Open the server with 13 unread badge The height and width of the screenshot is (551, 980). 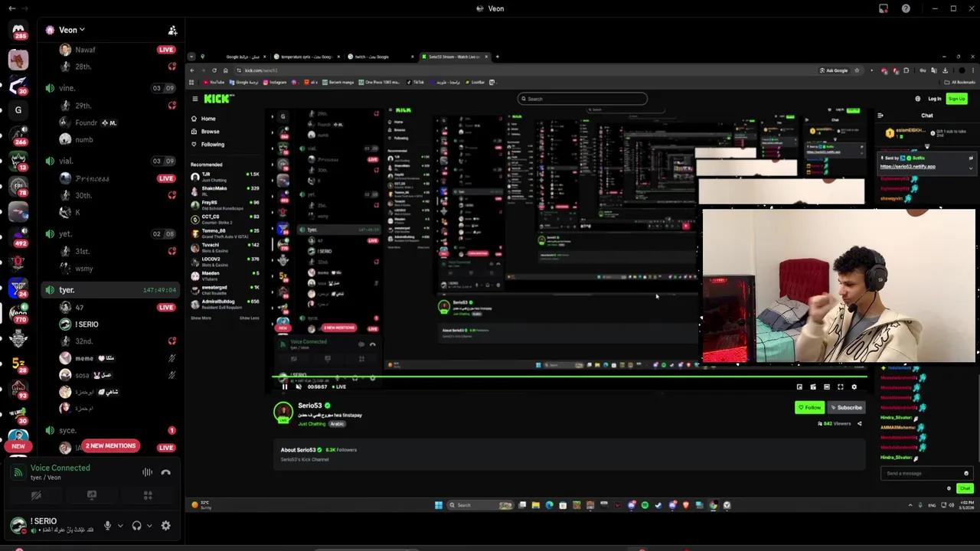[18, 160]
